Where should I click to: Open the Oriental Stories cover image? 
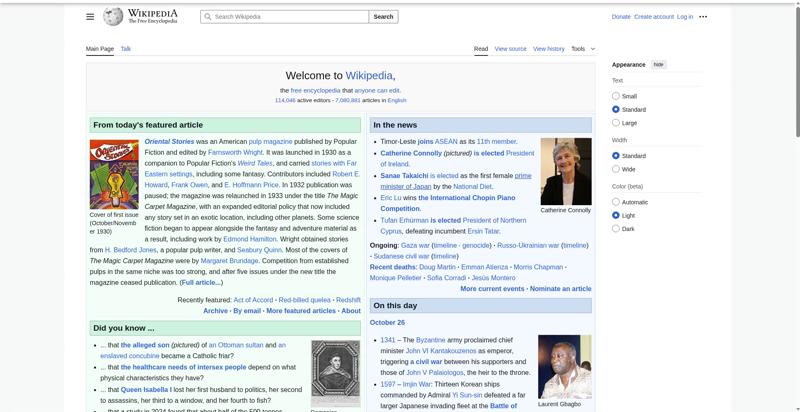pyautogui.click(x=114, y=174)
